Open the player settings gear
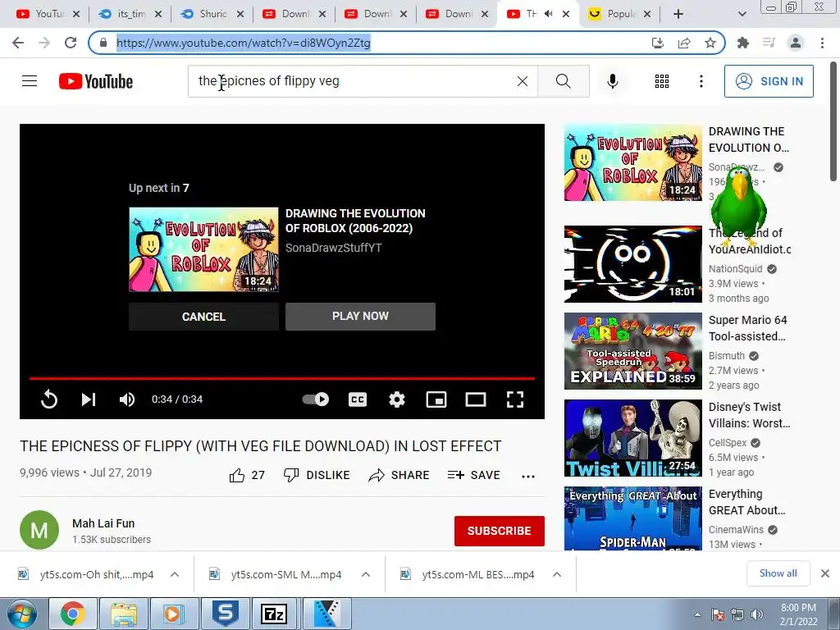Viewport: 840px width, 630px height. click(397, 399)
